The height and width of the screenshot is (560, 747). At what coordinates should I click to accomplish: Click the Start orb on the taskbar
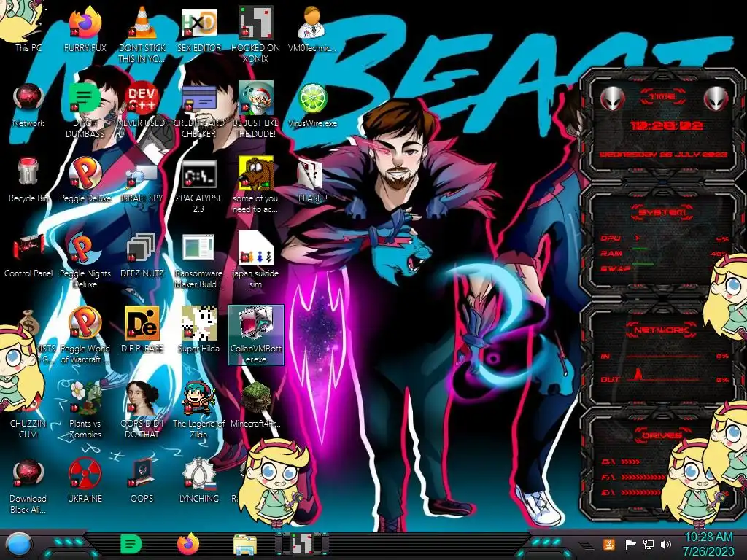(18, 545)
